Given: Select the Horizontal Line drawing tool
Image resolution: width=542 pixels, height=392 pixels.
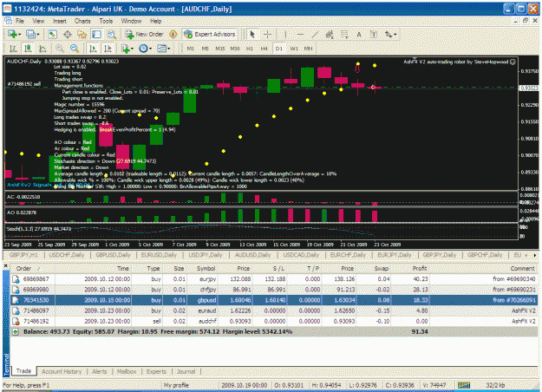Looking at the screenshot, I should tap(300, 34).
